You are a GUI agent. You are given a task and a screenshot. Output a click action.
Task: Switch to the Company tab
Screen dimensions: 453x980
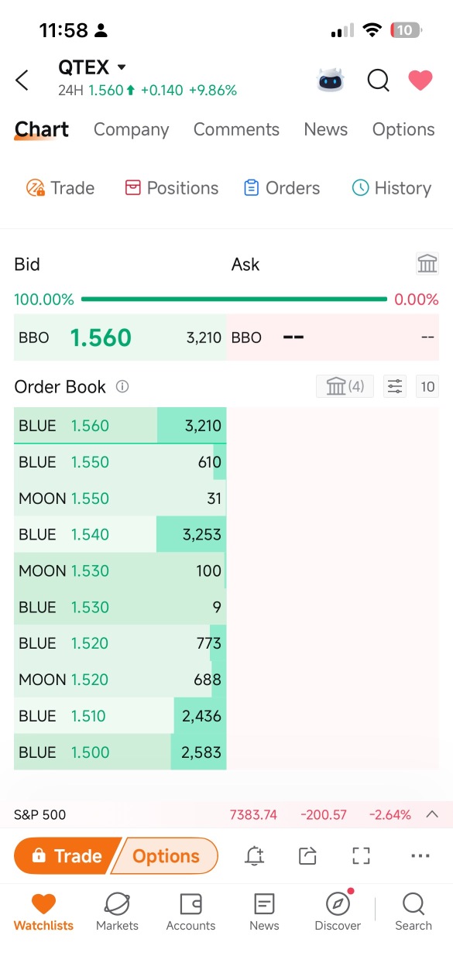(x=131, y=129)
